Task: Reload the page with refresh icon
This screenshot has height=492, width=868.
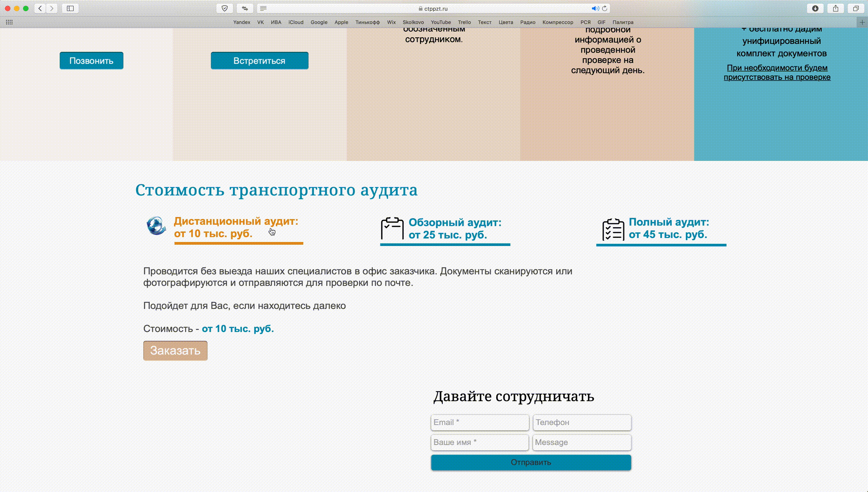Action: tap(605, 8)
